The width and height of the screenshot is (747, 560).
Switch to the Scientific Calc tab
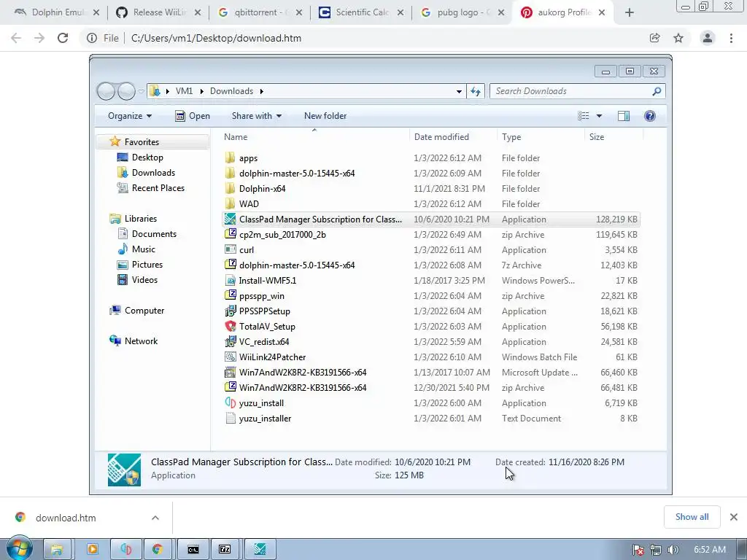(x=362, y=12)
